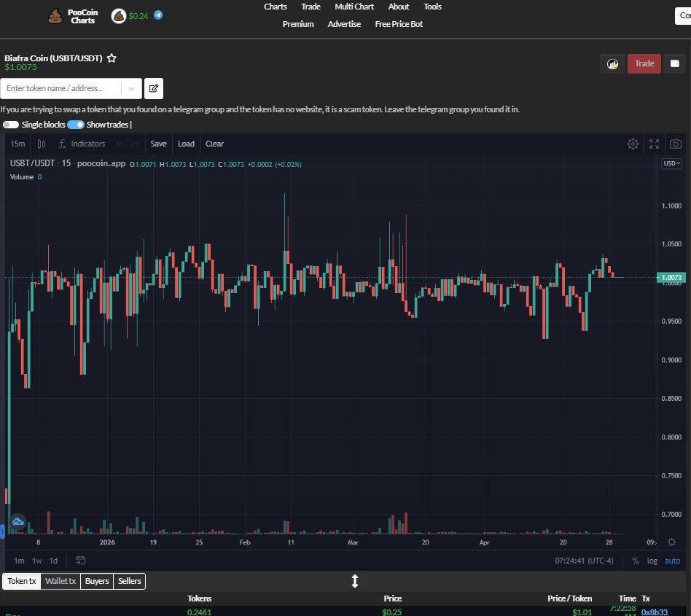691x616 pixels.
Task: Toggle the Single blocks switch
Action: coord(11,125)
